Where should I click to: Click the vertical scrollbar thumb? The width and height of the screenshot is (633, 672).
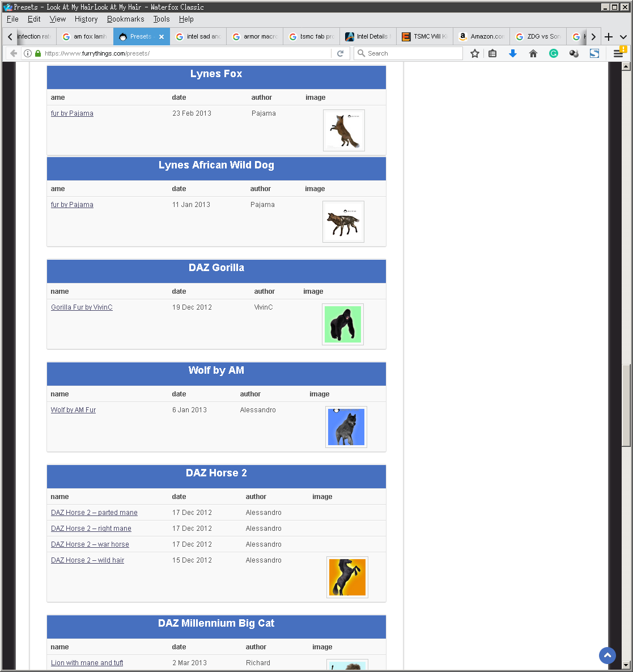click(626, 405)
